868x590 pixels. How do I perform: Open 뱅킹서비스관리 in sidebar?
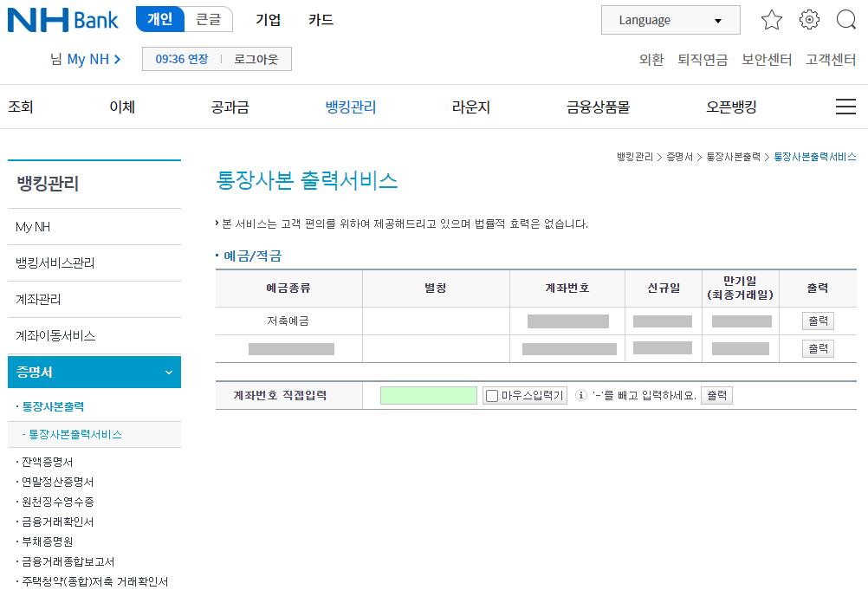94,263
